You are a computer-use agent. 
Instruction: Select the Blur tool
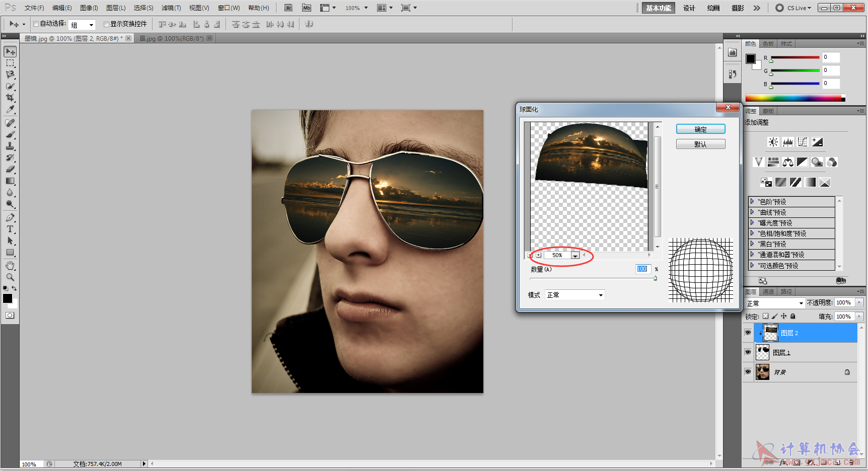point(10,192)
